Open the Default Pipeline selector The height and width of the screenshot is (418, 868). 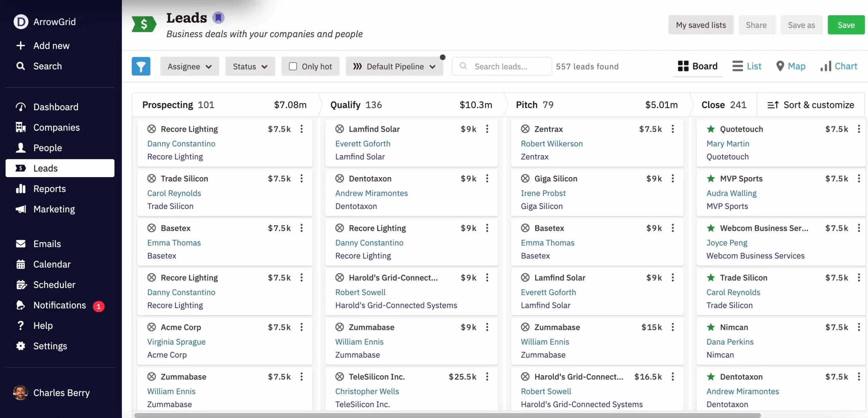[394, 66]
